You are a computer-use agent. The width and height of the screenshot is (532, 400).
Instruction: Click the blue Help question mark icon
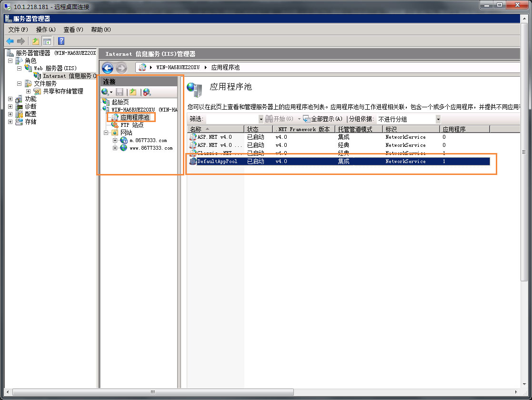point(61,41)
